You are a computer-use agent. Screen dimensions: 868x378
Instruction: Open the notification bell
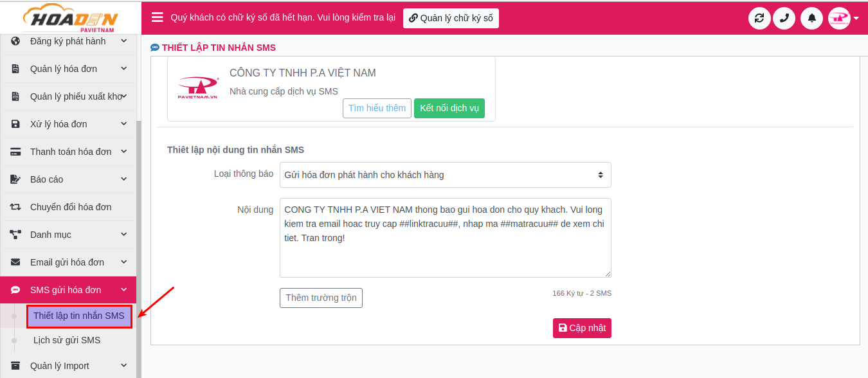coord(812,18)
